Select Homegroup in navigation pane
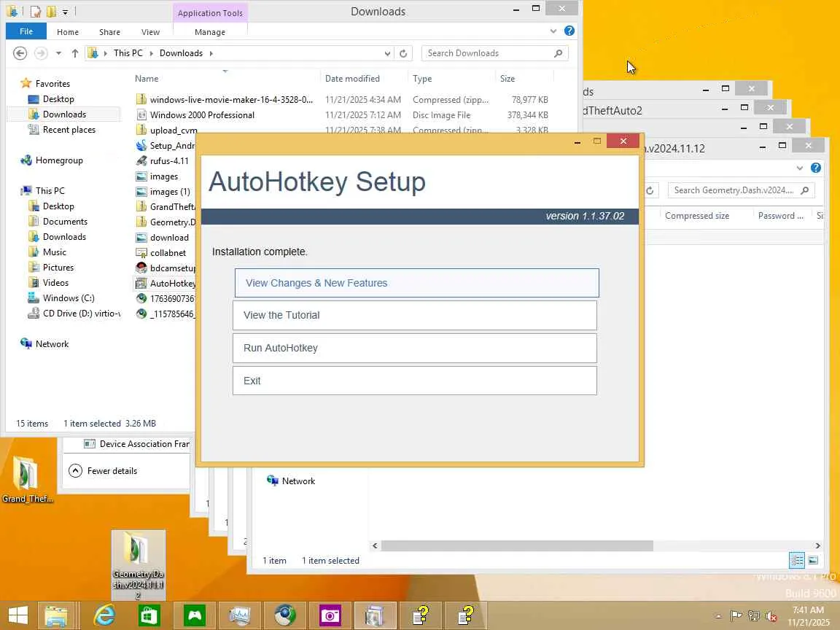Screen dimensions: 840x630 (59, 160)
